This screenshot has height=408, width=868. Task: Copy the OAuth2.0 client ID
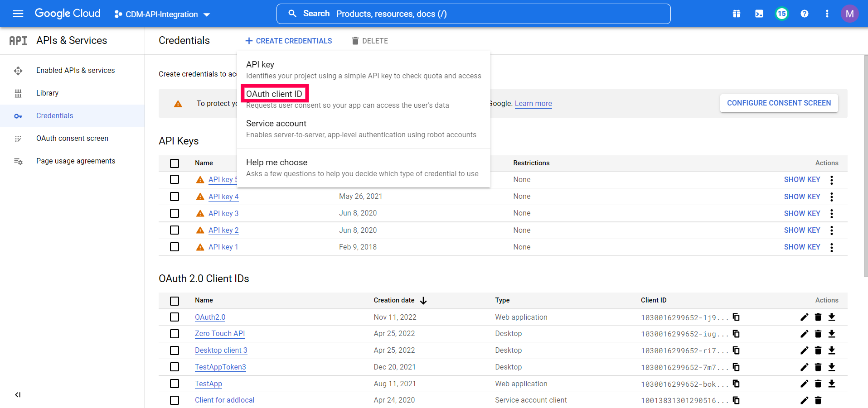[737, 317]
